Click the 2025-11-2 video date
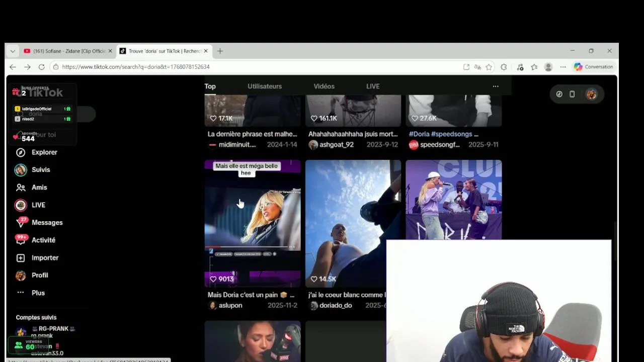The image size is (644, 362). [282, 306]
